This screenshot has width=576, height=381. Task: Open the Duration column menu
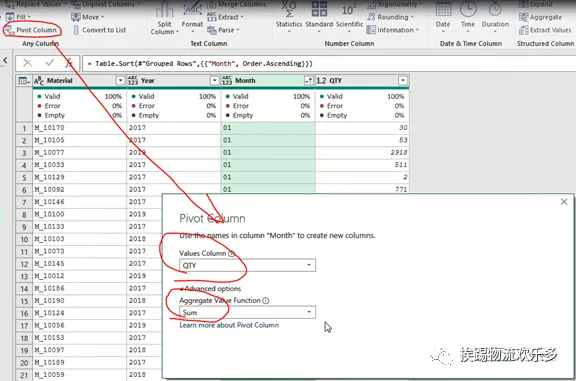point(495,17)
